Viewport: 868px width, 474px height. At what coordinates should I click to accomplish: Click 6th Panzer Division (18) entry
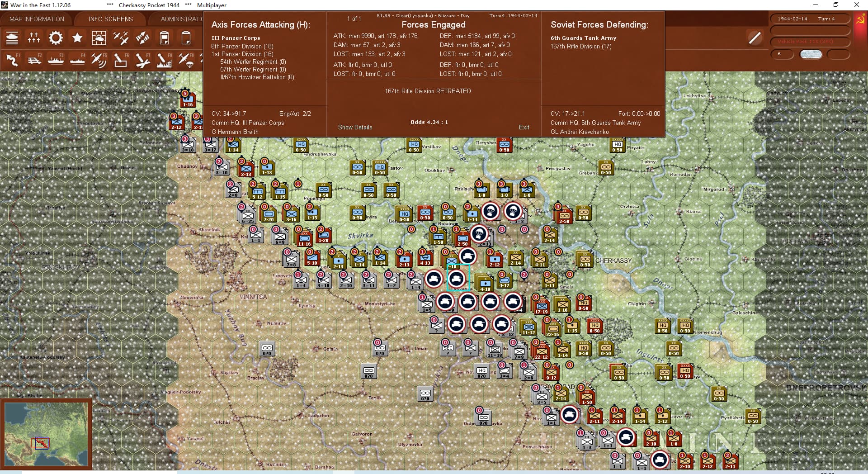point(242,46)
